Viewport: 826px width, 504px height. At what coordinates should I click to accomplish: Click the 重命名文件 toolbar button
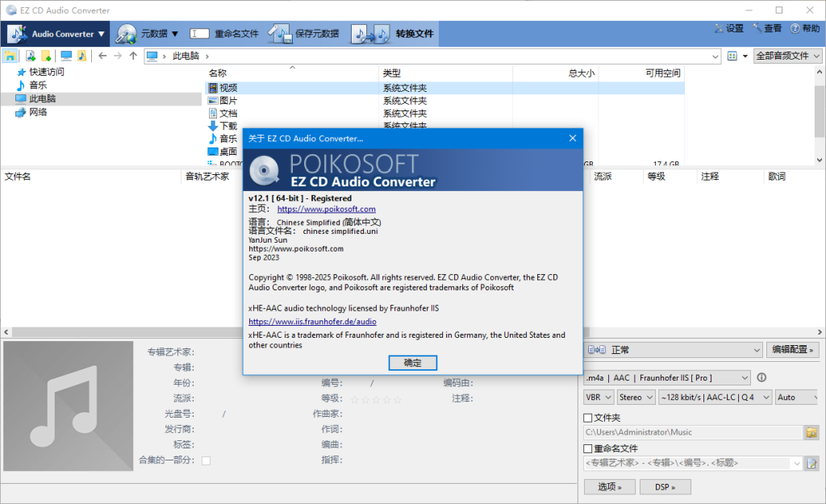pos(224,34)
